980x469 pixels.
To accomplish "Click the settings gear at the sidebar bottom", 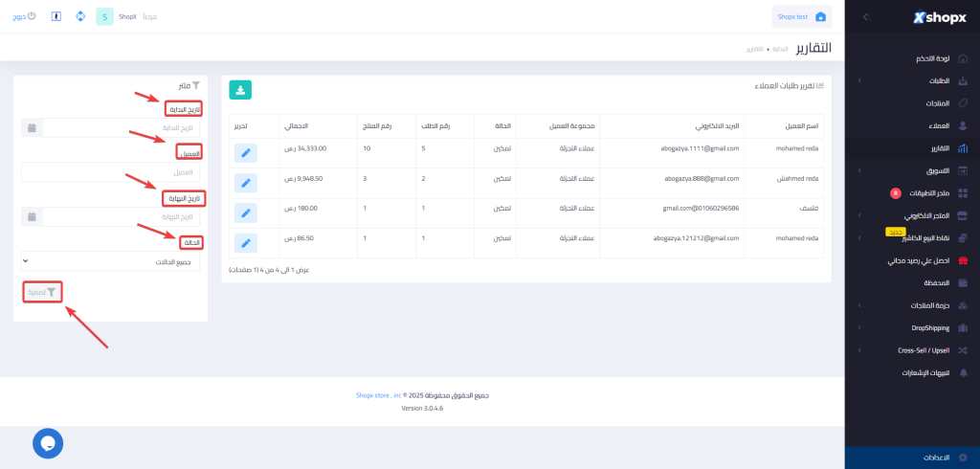I will pyautogui.click(x=962, y=458).
